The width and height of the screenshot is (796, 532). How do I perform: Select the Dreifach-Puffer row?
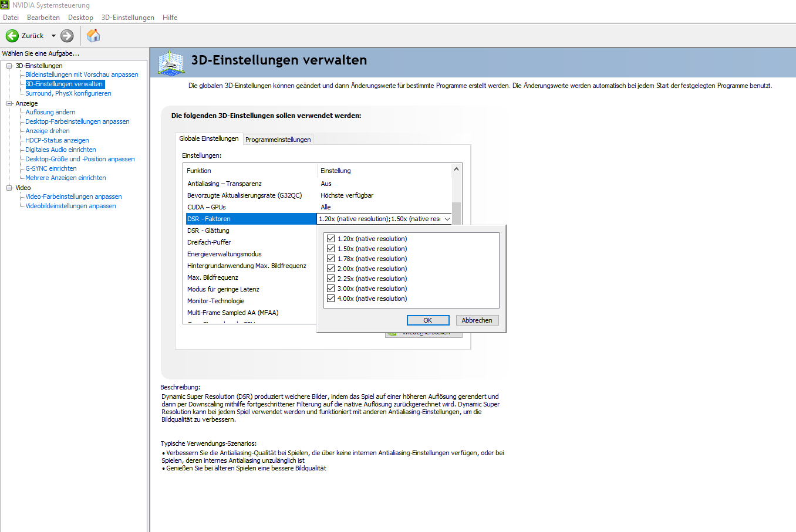pyautogui.click(x=251, y=242)
